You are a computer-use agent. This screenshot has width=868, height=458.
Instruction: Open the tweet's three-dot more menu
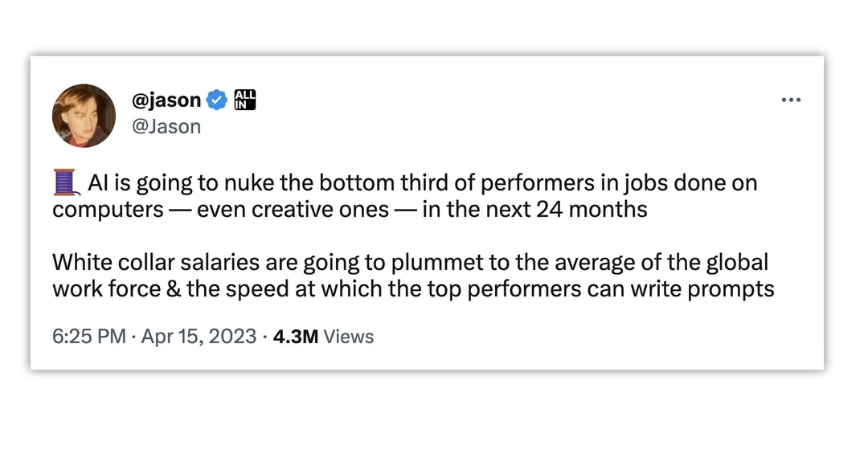click(791, 100)
